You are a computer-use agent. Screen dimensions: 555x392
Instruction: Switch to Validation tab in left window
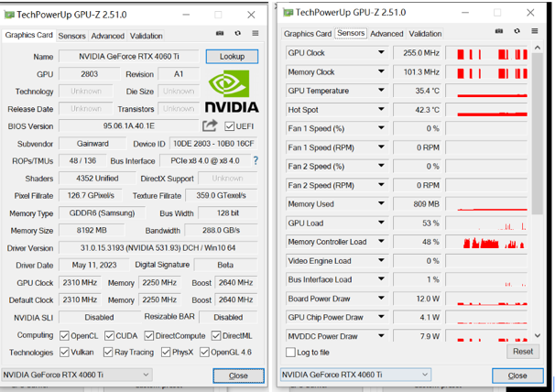click(x=146, y=36)
